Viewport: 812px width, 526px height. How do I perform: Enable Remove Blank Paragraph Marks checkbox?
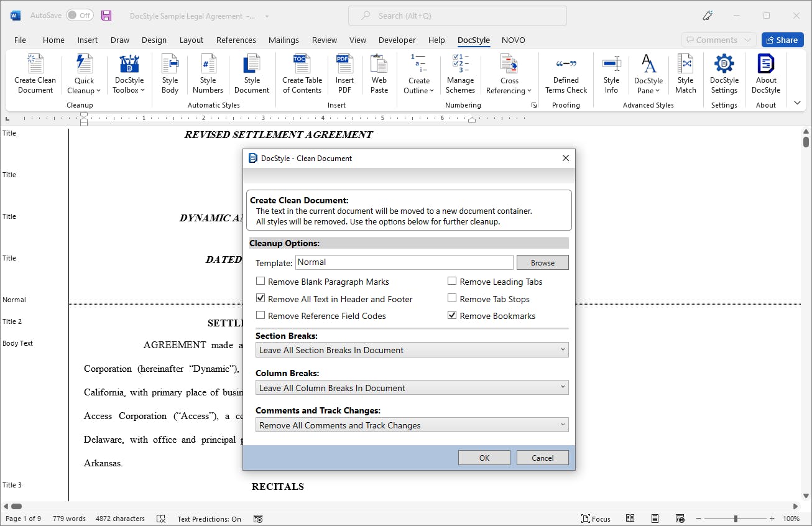pos(261,282)
